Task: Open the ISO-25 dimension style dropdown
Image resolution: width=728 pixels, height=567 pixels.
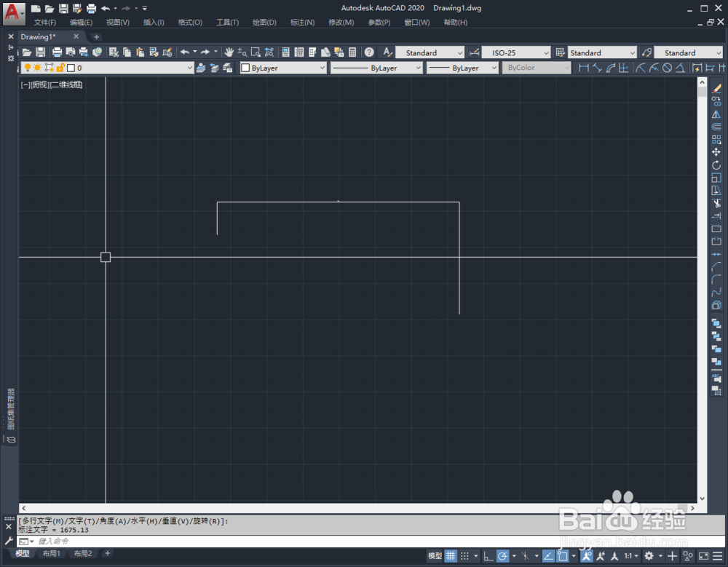Action: point(516,52)
